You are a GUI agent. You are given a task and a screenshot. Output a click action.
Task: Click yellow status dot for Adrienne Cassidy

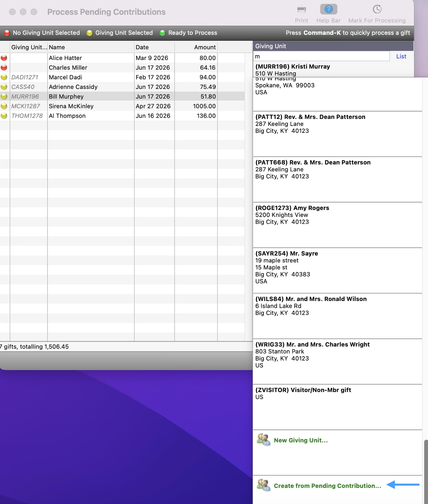click(x=4, y=87)
